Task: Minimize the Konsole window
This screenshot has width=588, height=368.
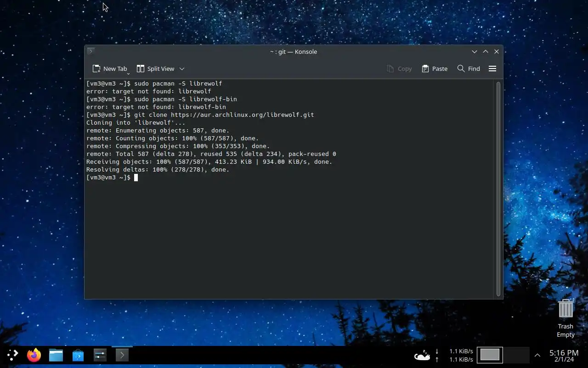Action: point(475,52)
